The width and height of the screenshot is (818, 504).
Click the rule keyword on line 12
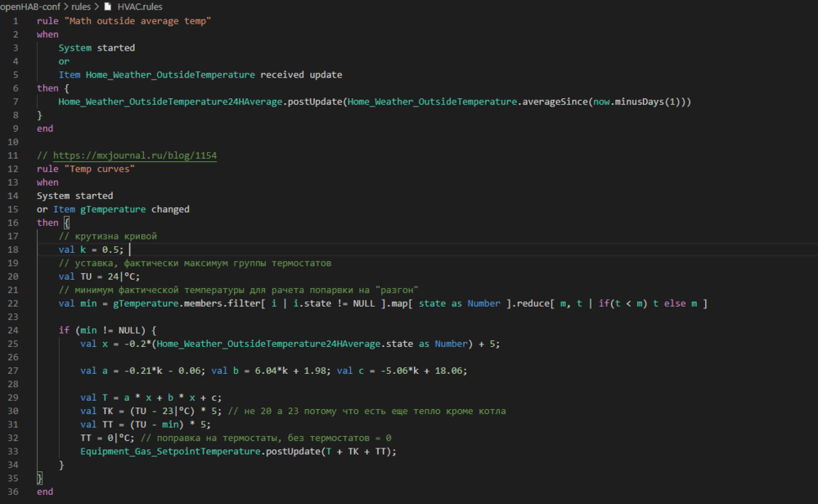pos(47,168)
